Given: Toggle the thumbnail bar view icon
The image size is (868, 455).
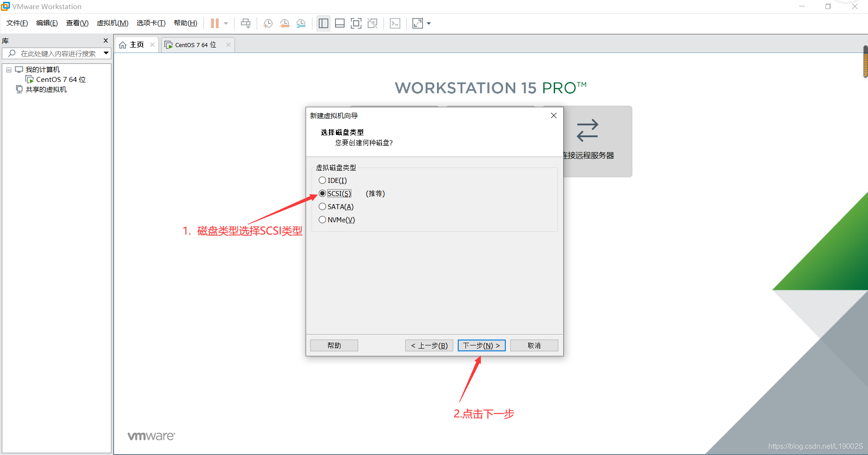Looking at the screenshot, I should pos(340,23).
